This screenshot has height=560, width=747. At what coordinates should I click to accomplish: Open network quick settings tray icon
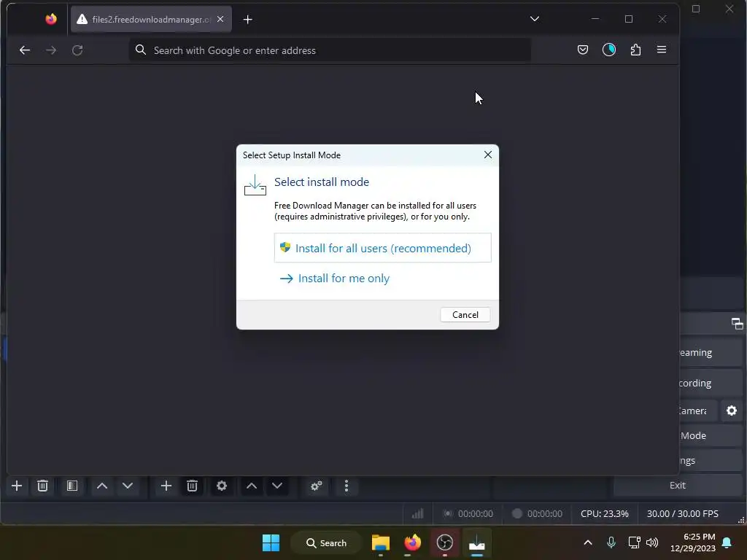pos(634,542)
